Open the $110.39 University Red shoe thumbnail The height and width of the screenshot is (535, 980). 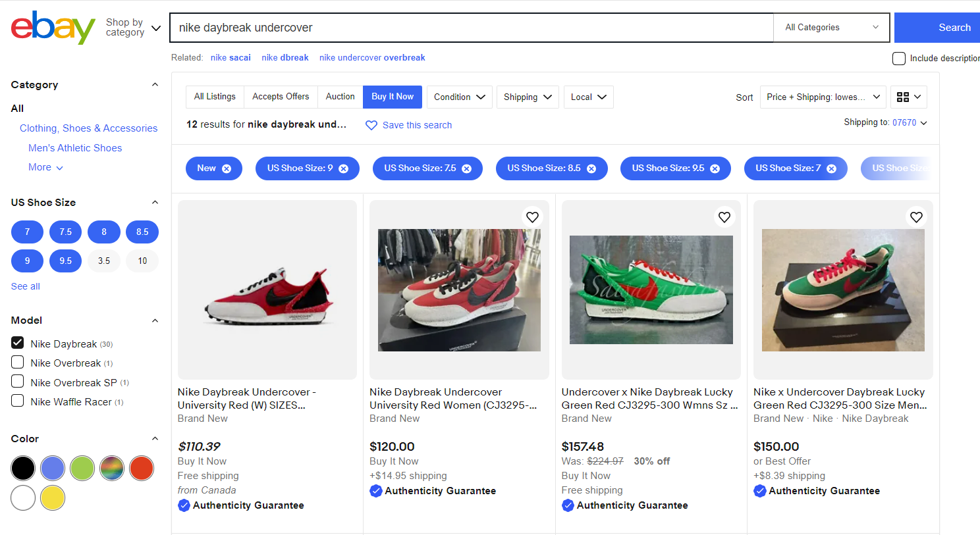click(267, 290)
